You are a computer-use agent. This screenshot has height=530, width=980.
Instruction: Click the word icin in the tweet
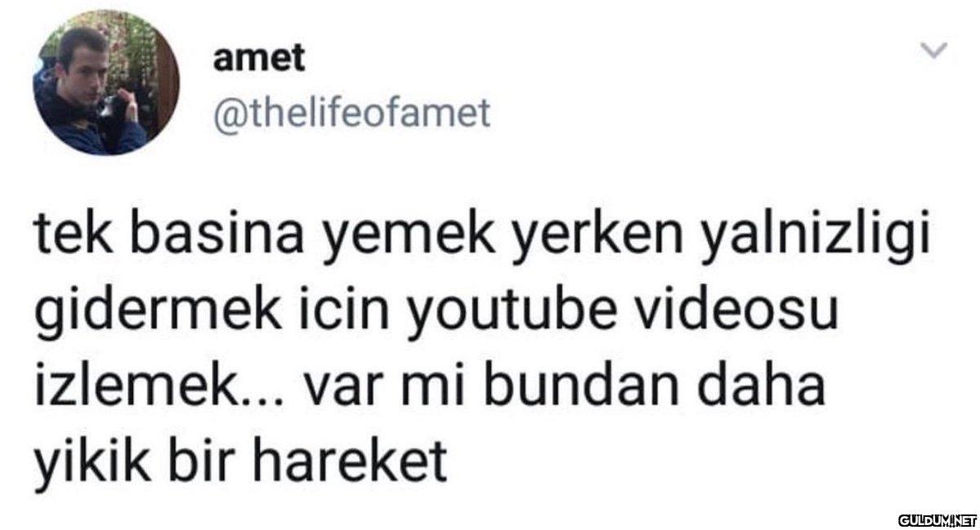pos(346,307)
